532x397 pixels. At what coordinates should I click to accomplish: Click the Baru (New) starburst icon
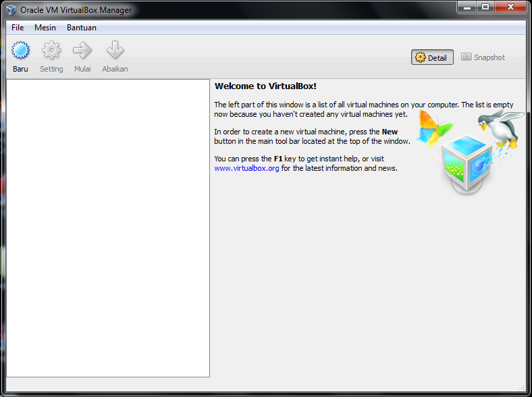pyautogui.click(x=20, y=50)
